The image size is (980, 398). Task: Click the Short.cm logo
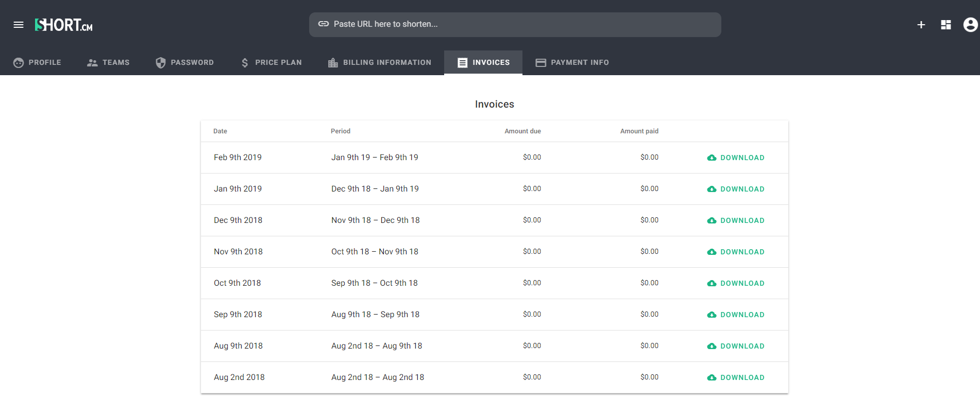tap(64, 25)
